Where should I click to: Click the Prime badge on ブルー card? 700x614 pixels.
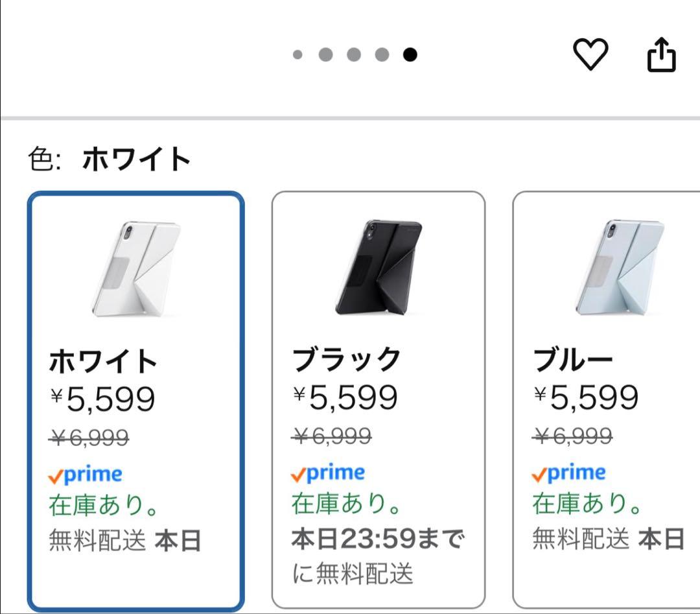coord(567,473)
